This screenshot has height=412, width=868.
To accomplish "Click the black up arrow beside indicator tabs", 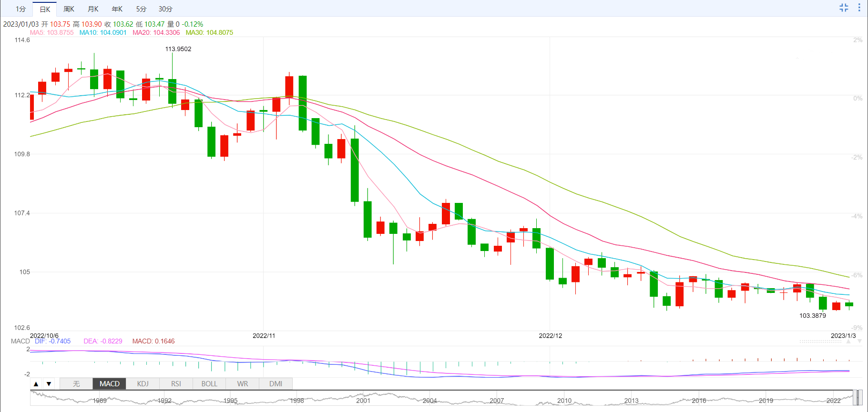I will pos(36,384).
